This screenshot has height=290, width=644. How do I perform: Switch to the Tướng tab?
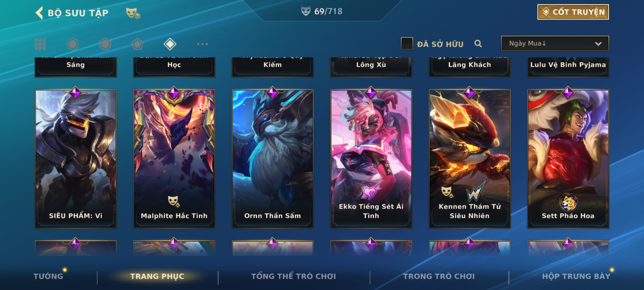[48, 276]
